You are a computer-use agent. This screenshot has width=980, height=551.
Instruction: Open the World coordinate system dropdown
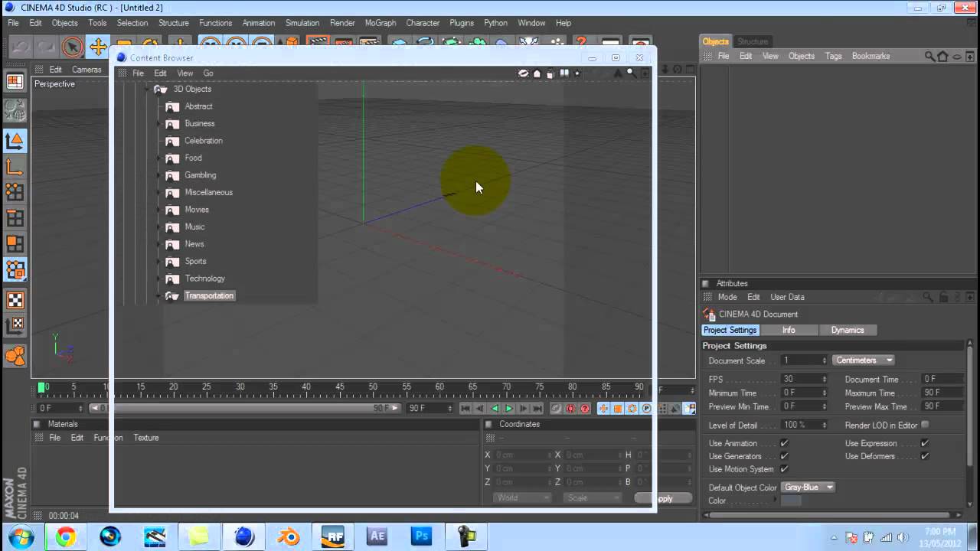tap(523, 497)
